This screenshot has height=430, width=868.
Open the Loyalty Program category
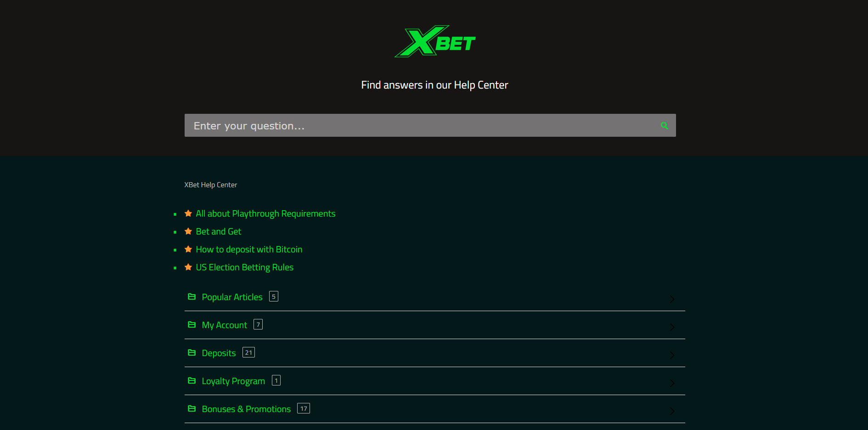(233, 381)
